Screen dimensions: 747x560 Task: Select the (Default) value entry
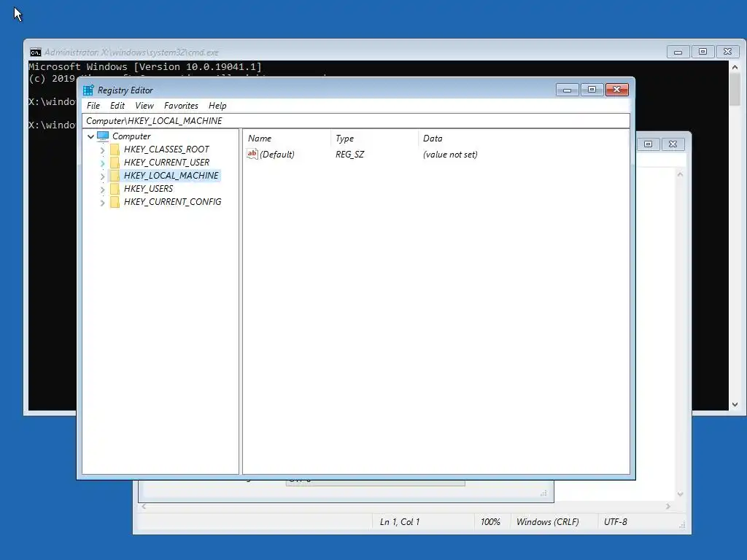coord(276,155)
